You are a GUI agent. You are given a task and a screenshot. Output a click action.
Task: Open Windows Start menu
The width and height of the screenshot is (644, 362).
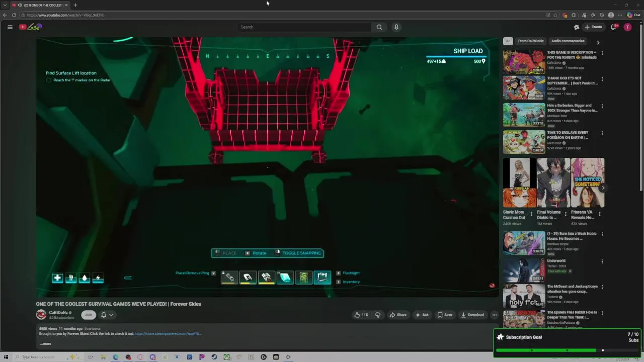coord(6,357)
